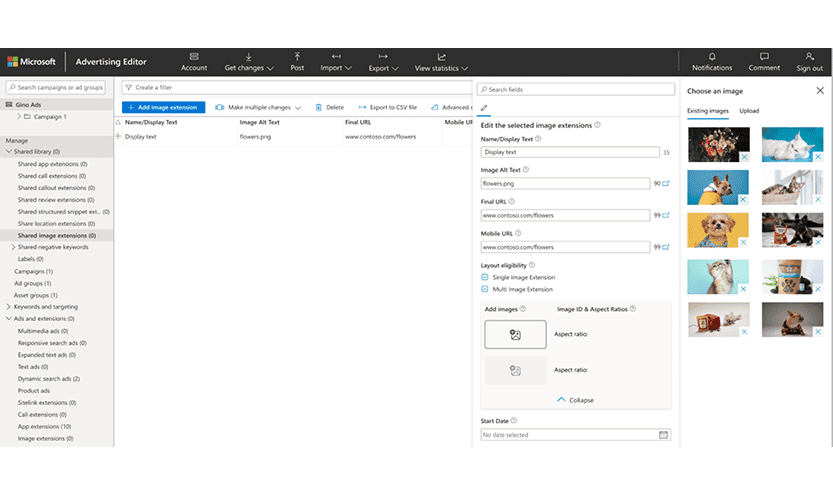Screen dimensions: 833x494
Task: Click the first add image placeholder
Action: (x=515, y=335)
